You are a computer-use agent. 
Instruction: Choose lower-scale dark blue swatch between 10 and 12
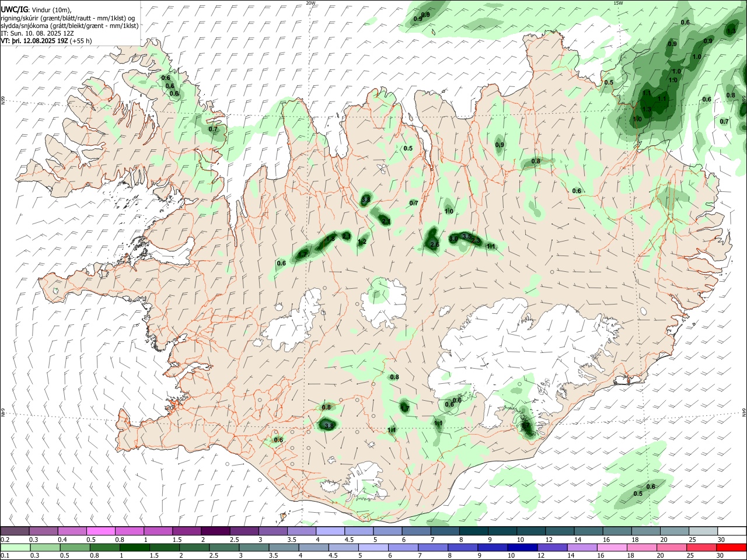(x=522, y=548)
